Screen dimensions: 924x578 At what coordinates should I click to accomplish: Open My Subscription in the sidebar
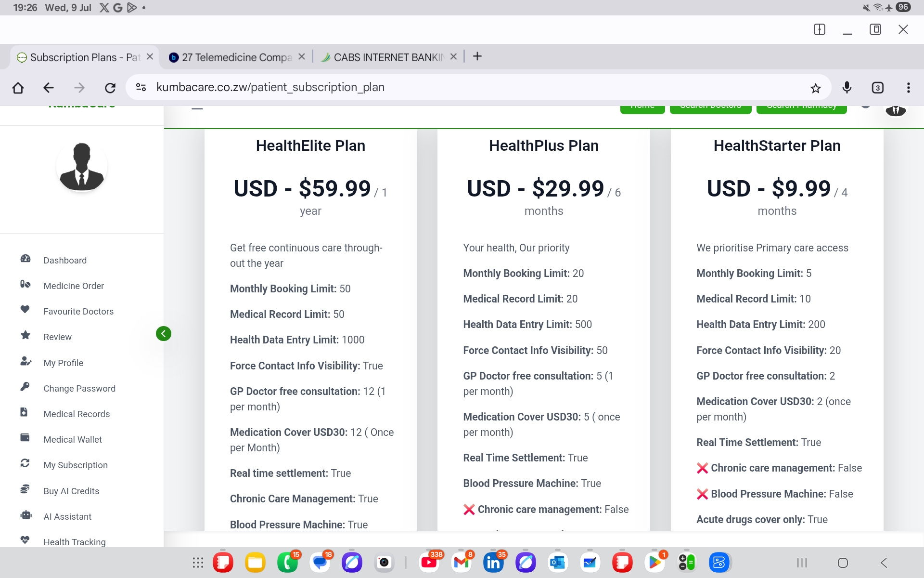pos(76,465)
